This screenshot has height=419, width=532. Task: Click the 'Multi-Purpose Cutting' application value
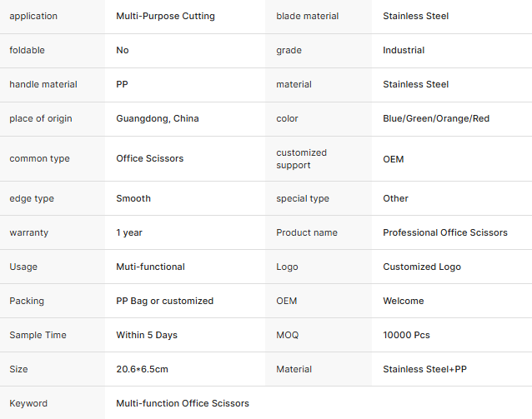pyautogui.click(x=165, y=16)
